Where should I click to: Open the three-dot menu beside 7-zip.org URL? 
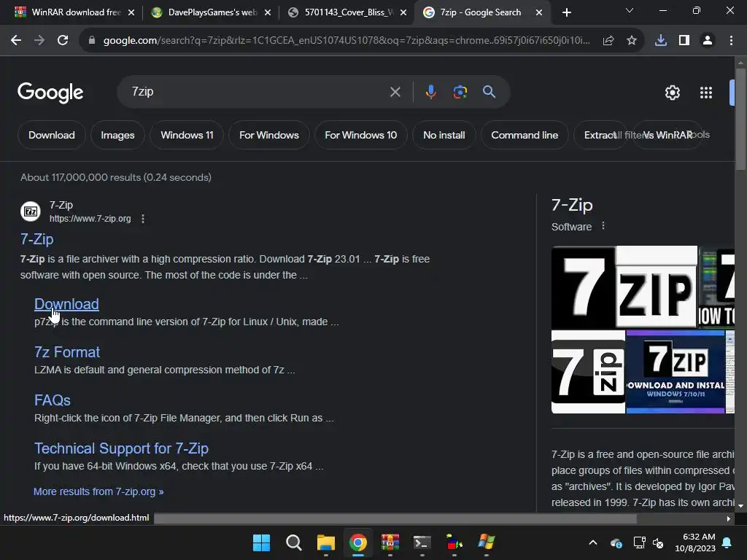(143, 219)
